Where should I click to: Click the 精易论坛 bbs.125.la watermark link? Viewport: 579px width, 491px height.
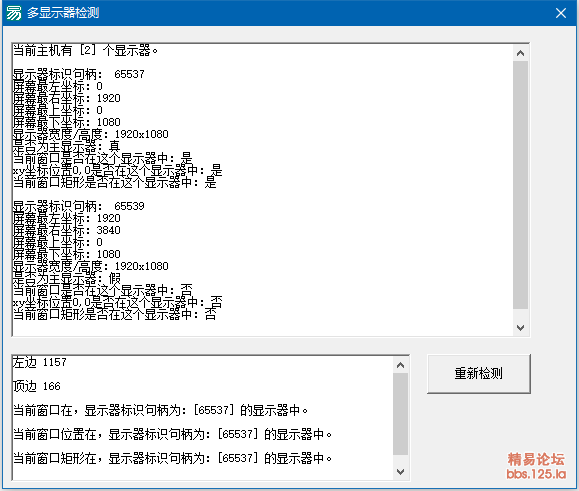point(536,466)
